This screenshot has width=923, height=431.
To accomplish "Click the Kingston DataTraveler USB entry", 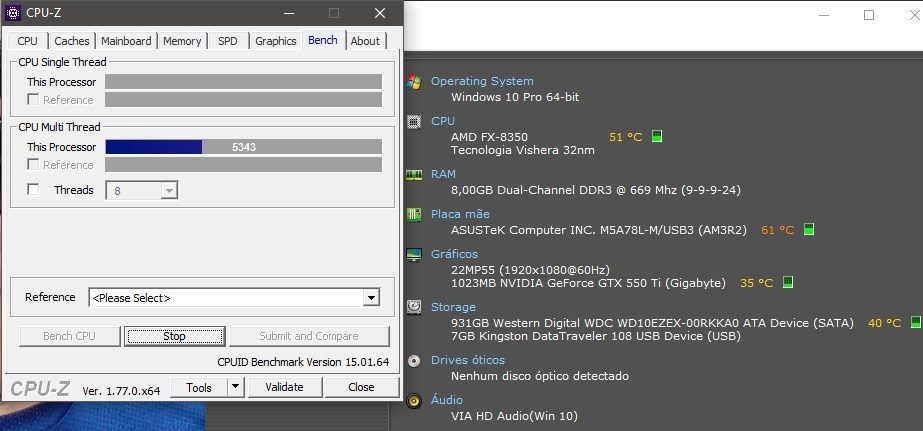I will click(x=596, y=336).
